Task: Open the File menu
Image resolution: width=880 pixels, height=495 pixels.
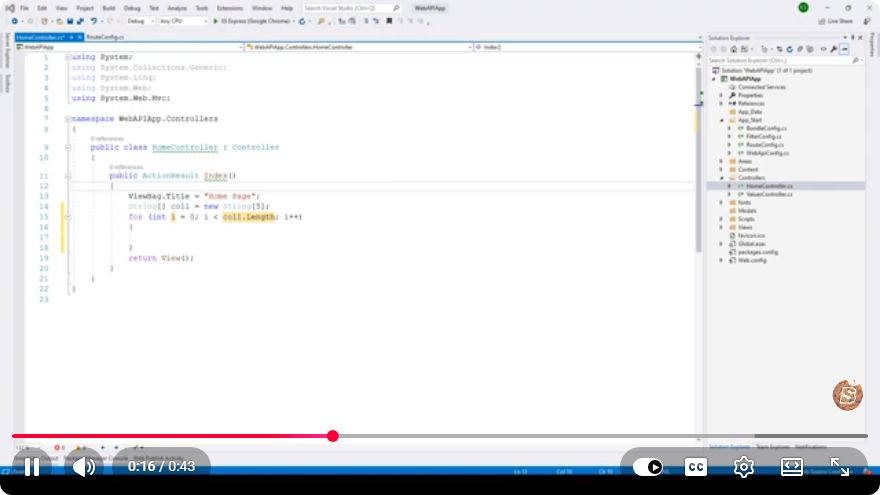Action: (24, 8)
